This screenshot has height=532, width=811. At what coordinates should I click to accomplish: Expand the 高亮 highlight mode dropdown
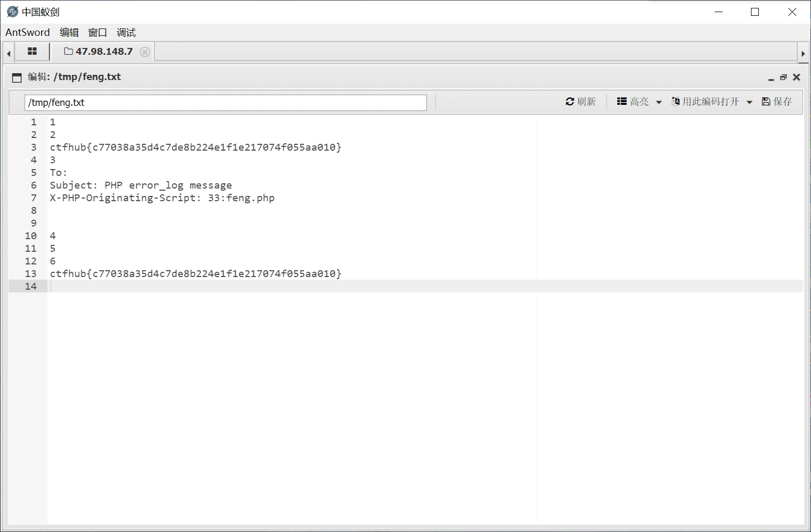tap(659, 102)
